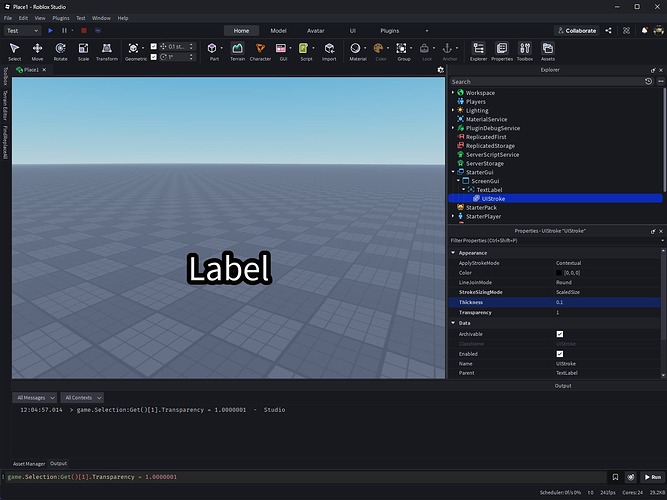The width and height of the screenshot is (667, 500).
Task: Click the Script insert icon
Action: (304, 49)
